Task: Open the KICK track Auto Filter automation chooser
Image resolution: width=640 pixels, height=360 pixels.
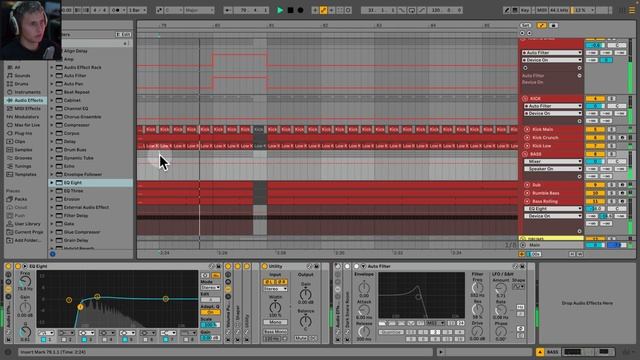Action: [553, 106]
